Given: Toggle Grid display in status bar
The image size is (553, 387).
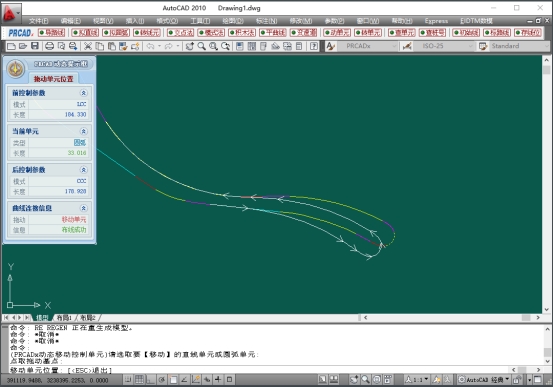Looking at the screenshot, I should click(x=139, y=380).
